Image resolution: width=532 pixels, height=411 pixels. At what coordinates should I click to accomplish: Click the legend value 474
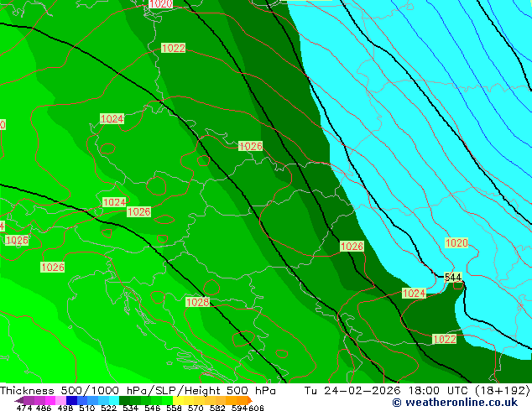click(x=24, y=408)
